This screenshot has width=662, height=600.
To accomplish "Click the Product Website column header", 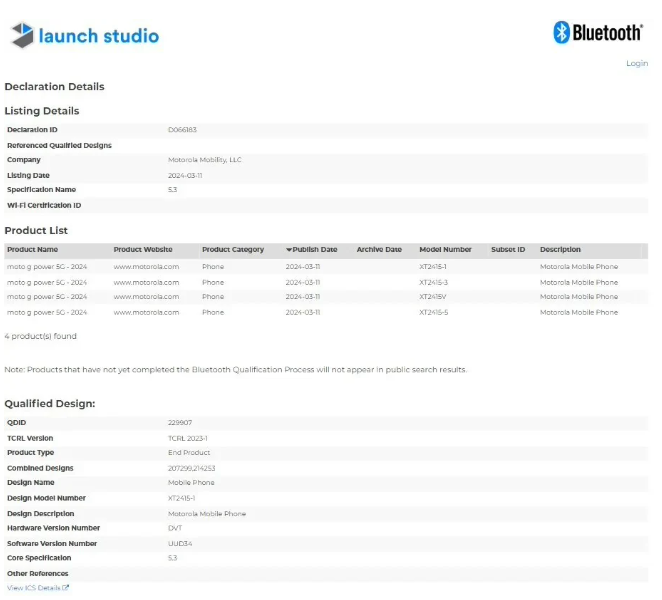I will [143, 250].
